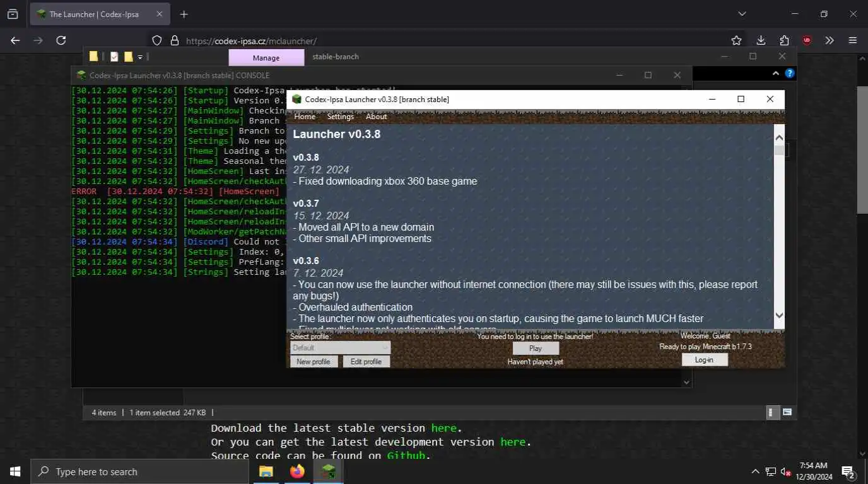The width and height of the screenshot is (868, 484).
Task: Click the taskbar search box
Action: [139, 471]
